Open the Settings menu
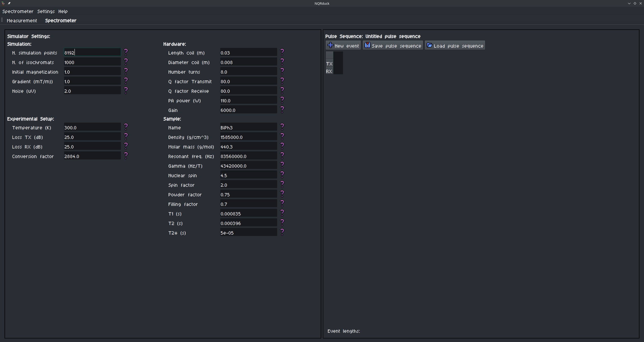Viewport: 644px width, 342px height. click(46, 12)
